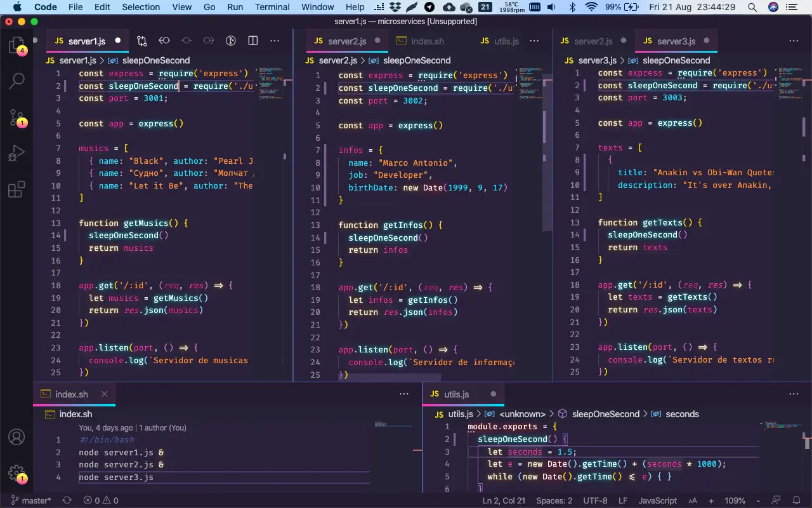Open feedback icon in status bar
The width and height of the screenshot is (812, 508).
click(x=775, y=500)
